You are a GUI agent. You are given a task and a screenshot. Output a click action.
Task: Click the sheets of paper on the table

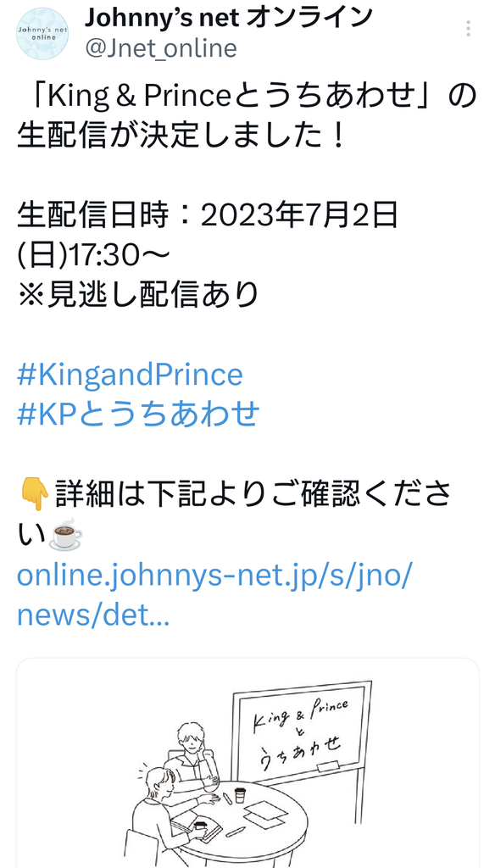268,815
